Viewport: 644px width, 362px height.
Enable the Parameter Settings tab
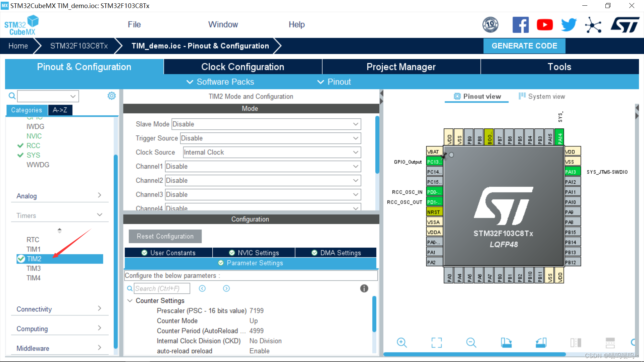pos(250,262)
